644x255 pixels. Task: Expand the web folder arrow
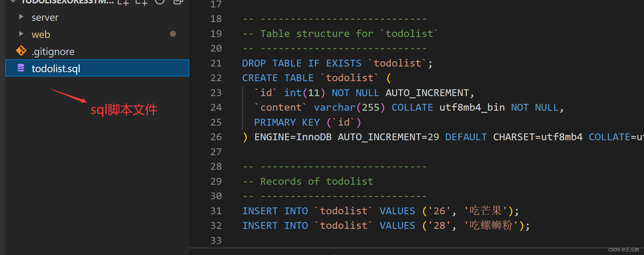tap(21, 34)
